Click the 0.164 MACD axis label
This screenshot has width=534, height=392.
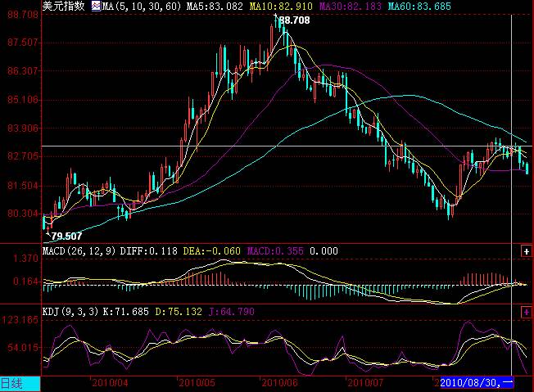pyautogui.click(x=26, y=282)
